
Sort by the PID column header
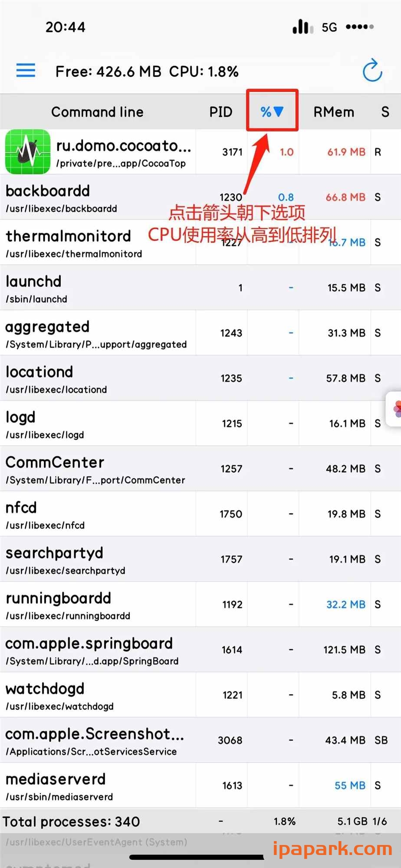click(x=220, y=112)
